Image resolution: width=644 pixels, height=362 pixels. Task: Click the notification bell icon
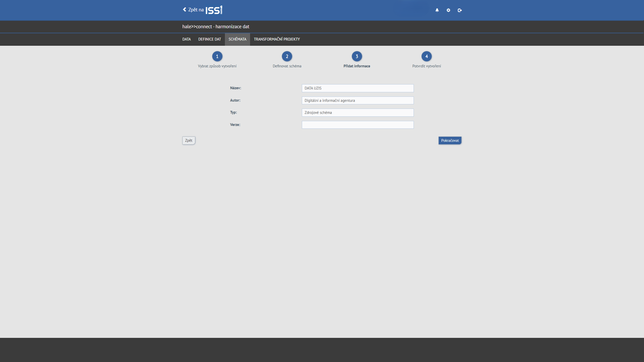click(x=437, y=10)
